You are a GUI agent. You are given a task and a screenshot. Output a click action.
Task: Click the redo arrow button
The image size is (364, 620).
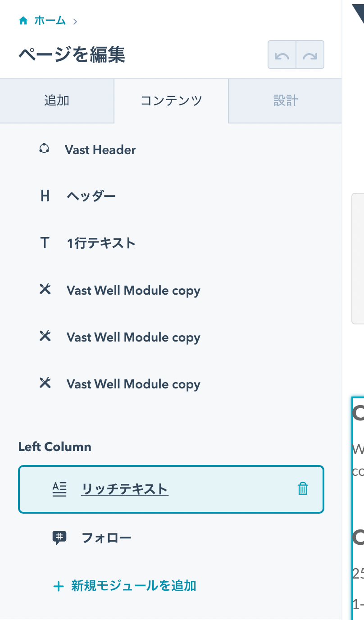310,55
